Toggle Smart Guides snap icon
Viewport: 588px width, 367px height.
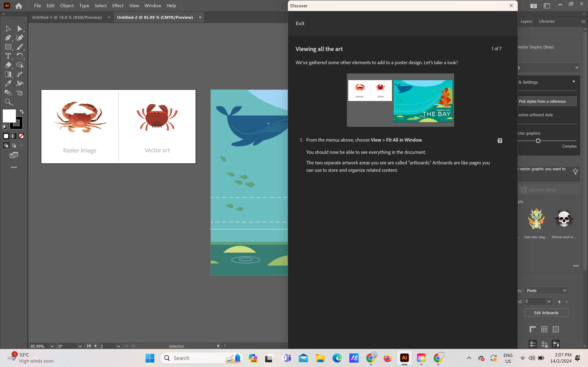point(556,344)
